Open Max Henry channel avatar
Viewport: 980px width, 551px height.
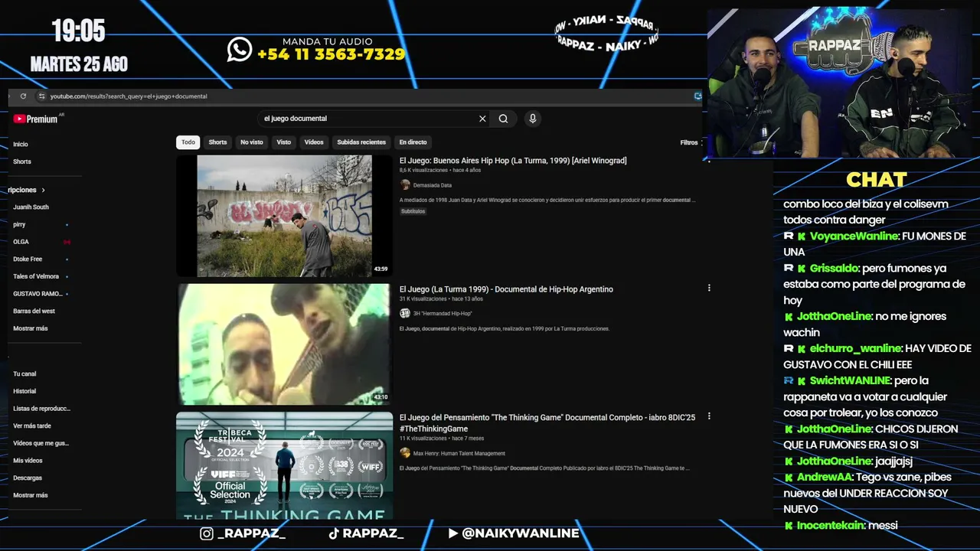[x=405, y=453]
